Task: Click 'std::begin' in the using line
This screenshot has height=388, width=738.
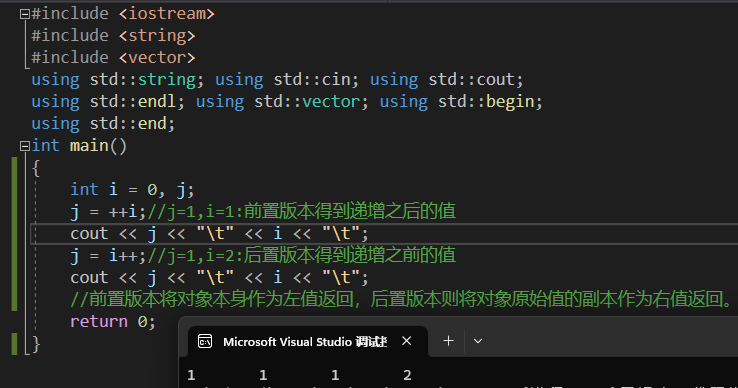Action: [x=486, y=102]
